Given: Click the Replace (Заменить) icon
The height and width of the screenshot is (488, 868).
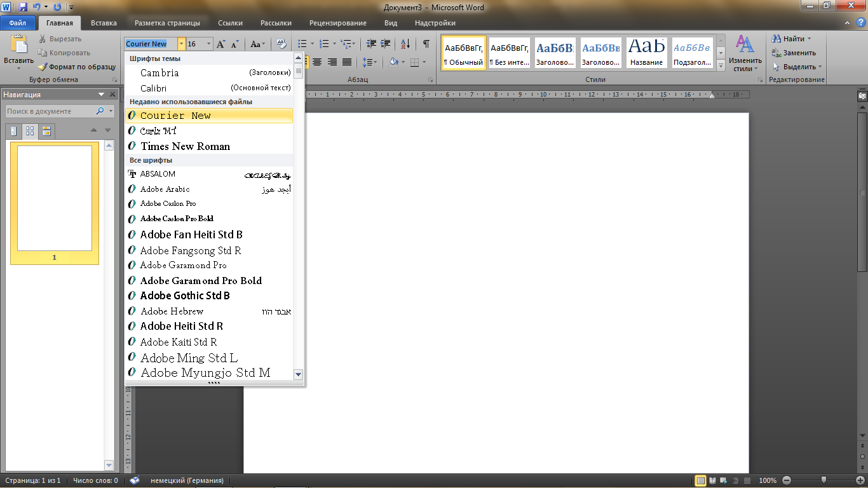Looking at the screenshot, I should (x=776, y=53).
